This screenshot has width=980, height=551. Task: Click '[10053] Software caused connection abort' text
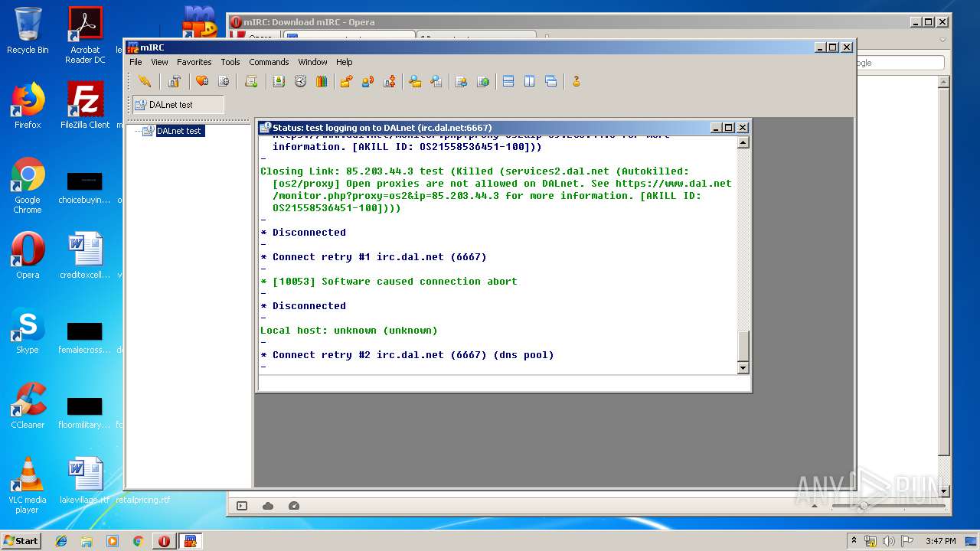[x=394, y=282]
